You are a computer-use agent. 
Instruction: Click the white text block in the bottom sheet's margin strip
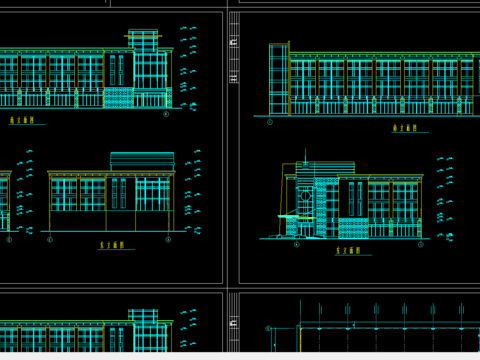click(x=234, y=323)
